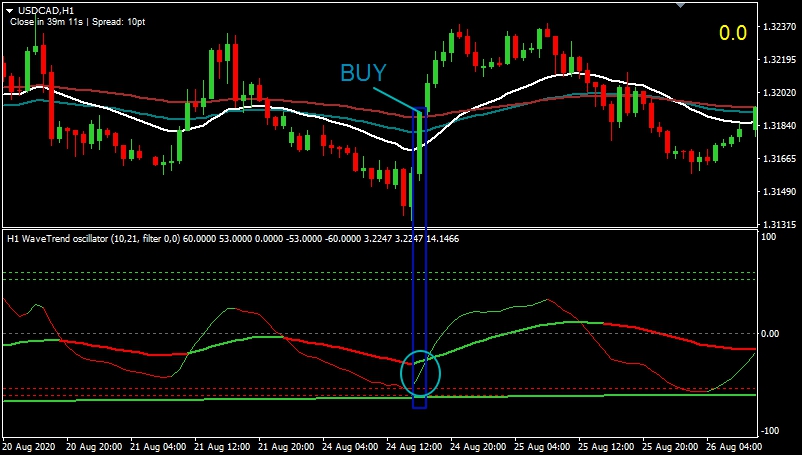Click the triangle arrow beside USDCAD,H1
The height and width of the screenshot is (455, 802).
point(9,9)
